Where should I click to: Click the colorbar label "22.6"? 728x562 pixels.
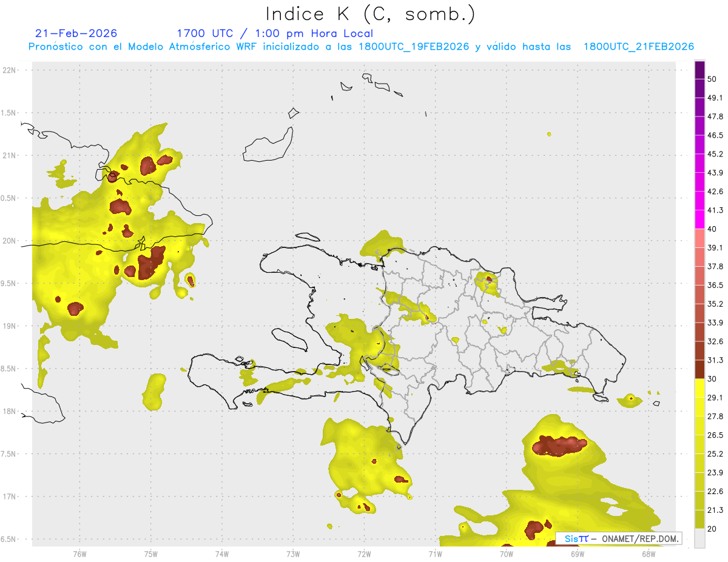pos(715,492)
